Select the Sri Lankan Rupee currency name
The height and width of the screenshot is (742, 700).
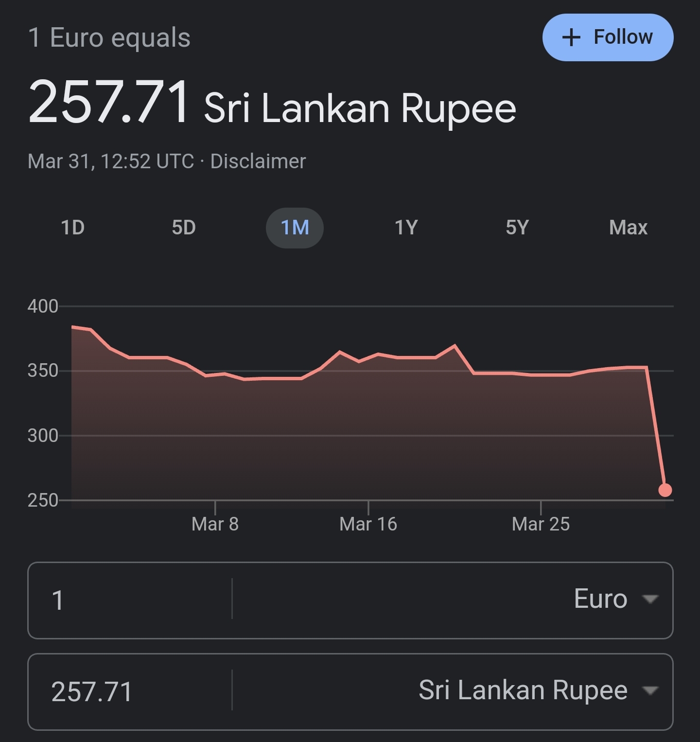click(523, 690)
